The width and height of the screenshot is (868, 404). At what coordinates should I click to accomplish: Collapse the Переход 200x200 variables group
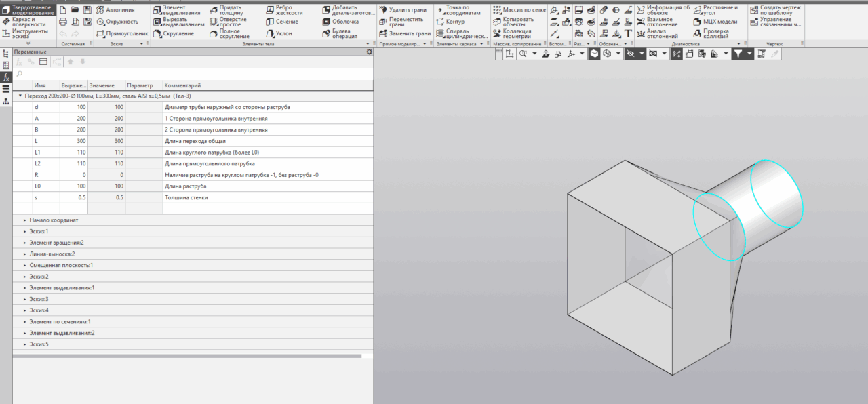pos(20,96)
